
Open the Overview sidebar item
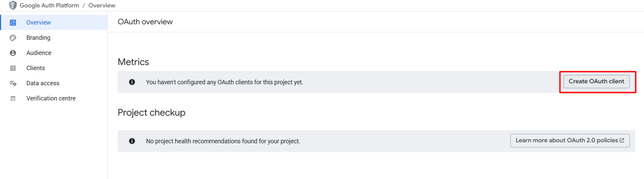click(x=39, y=23)
